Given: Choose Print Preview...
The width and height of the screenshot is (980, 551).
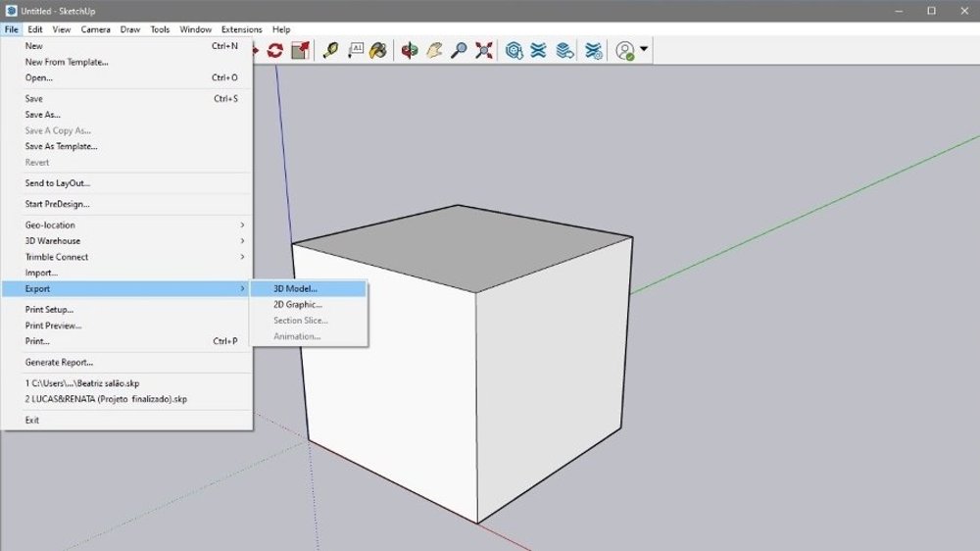Looking at the screenshot, I should [126, 326].
